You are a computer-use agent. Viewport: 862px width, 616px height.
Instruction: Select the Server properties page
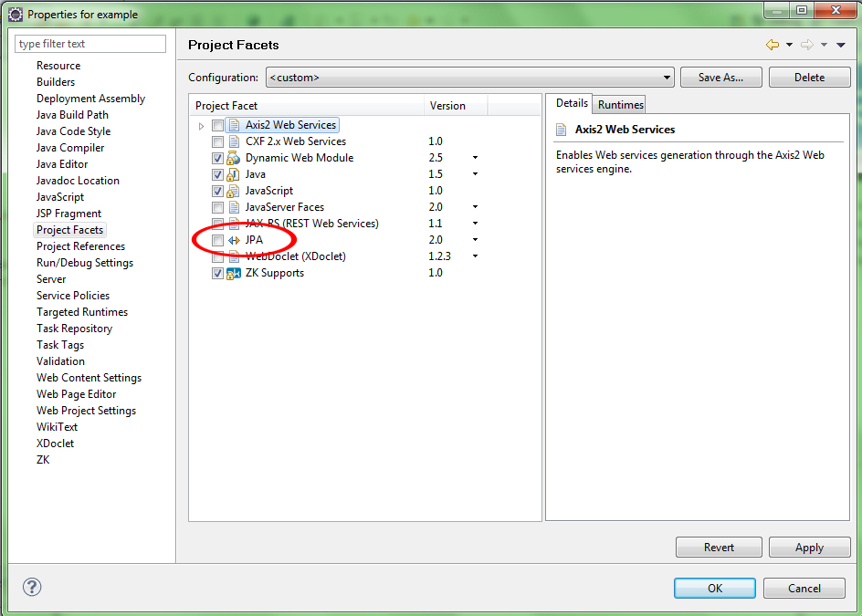51,279
